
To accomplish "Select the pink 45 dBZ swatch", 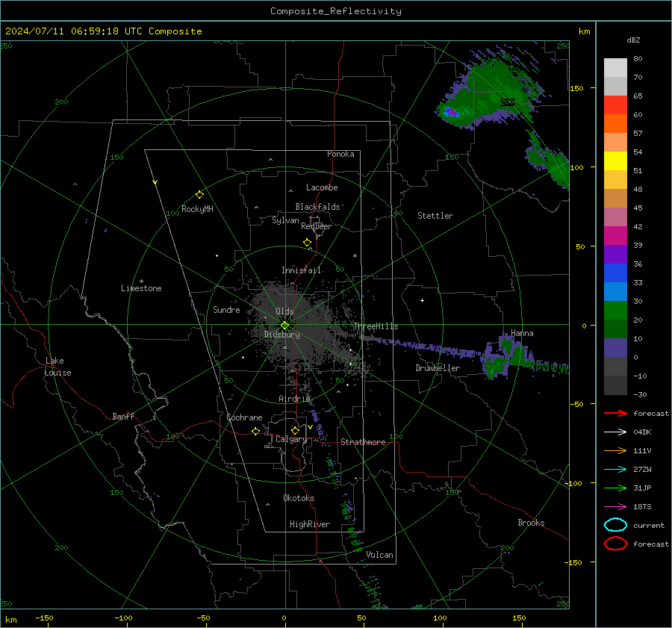I will (615, 217).
